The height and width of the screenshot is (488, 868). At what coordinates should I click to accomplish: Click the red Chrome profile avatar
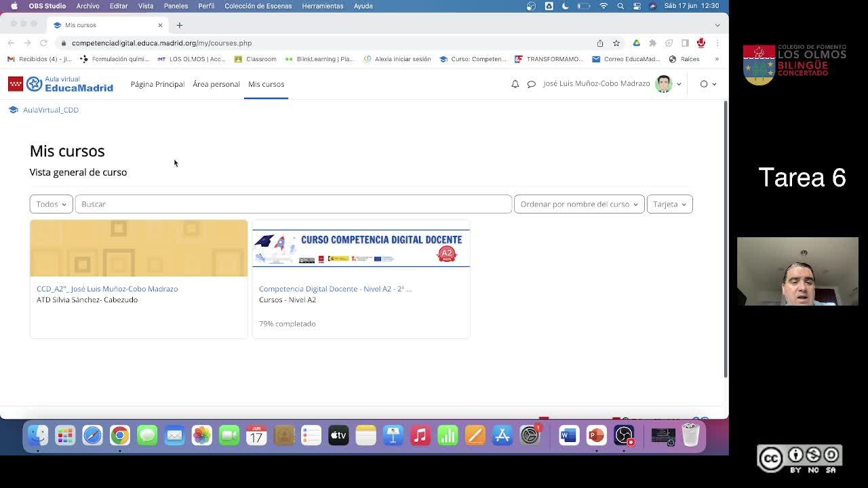pos(701,43)
